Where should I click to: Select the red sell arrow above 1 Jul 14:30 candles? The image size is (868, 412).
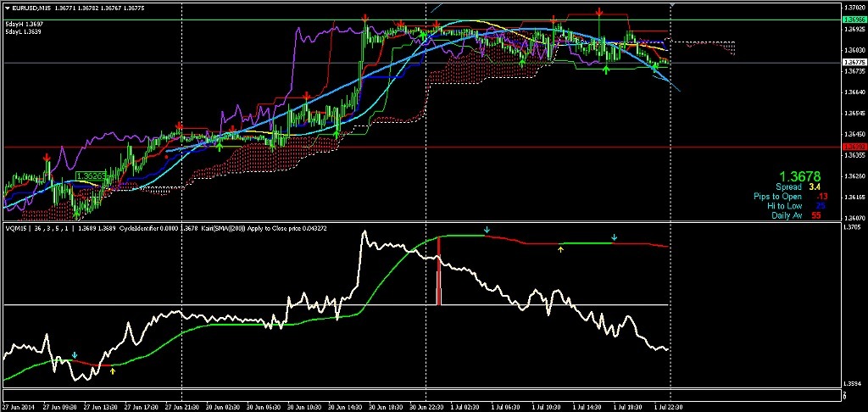point(599,13)
